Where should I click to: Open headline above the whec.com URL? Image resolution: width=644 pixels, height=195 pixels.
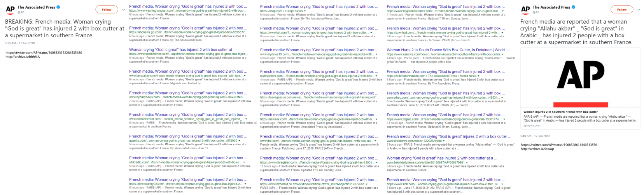446,93
